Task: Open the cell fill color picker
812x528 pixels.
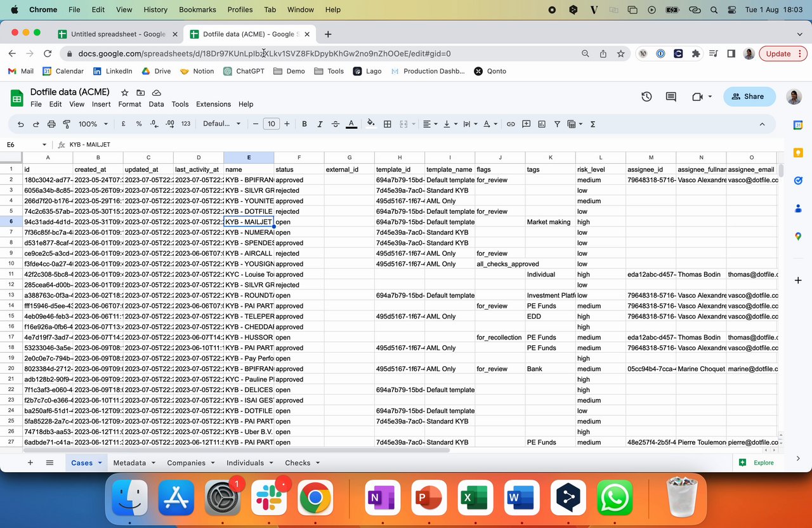Action: (371, 124)
